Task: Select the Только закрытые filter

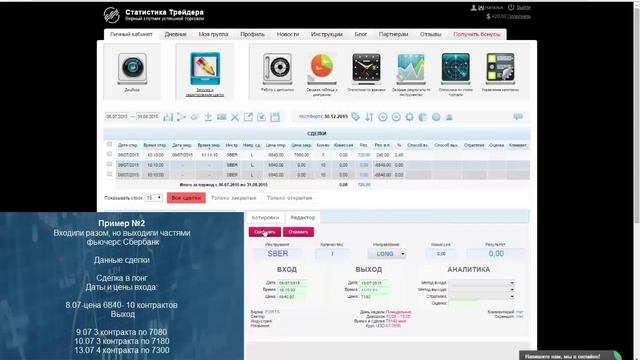Action: point(233,198)
